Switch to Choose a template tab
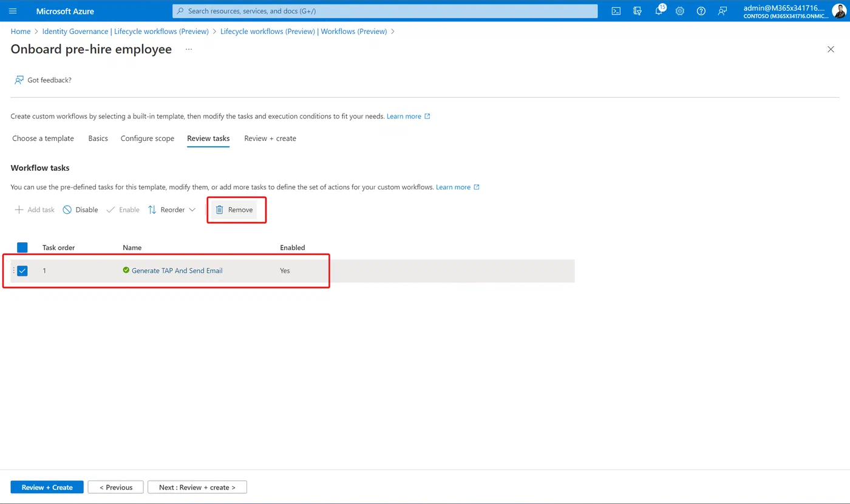This screenshot has width=850, height=504. coord(43,138)
